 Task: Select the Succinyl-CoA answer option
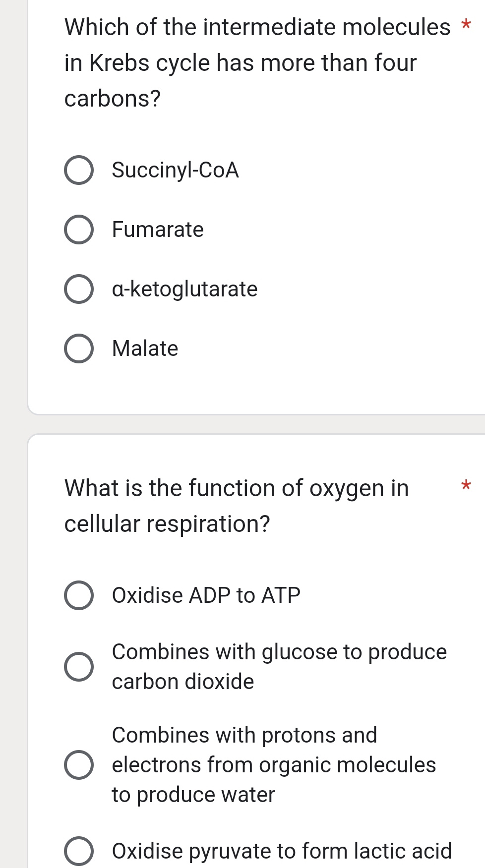[79, 171]
